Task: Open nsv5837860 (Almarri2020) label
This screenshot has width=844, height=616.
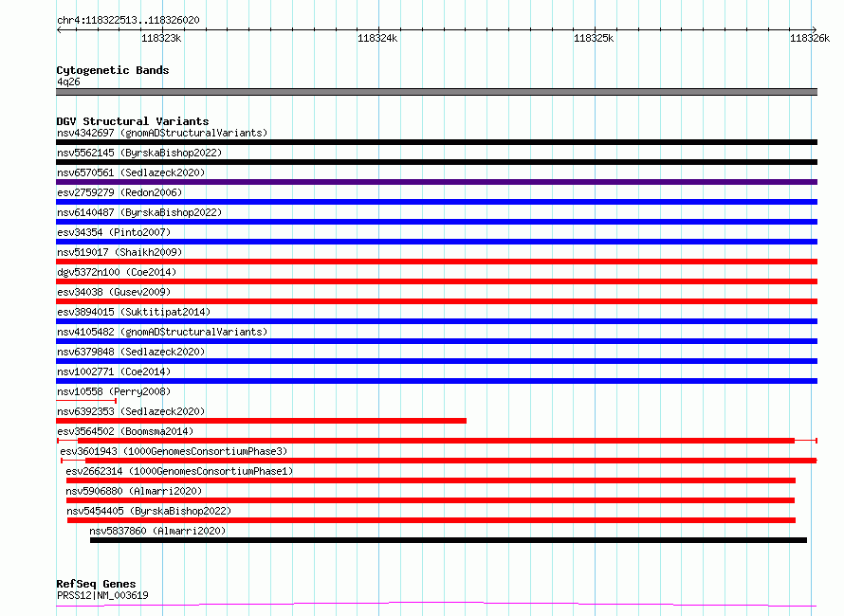Action: point(157,531)
